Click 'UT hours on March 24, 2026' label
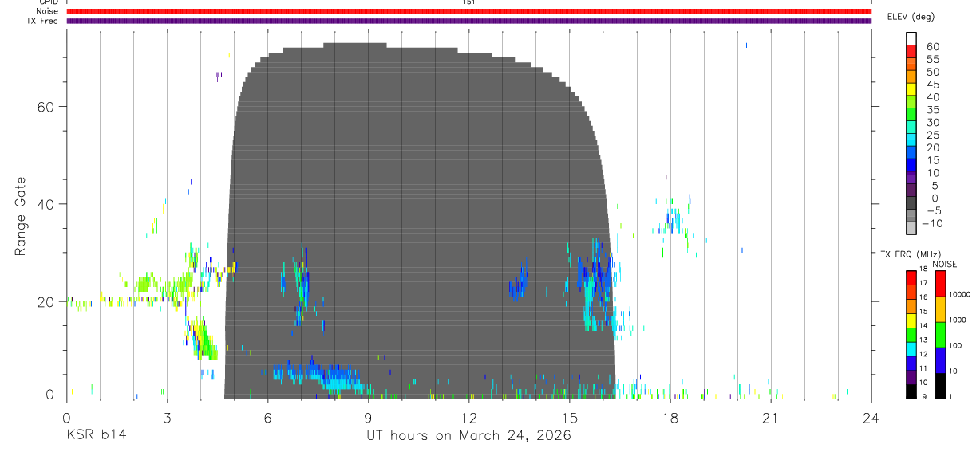Viewport: 980px width, 452px height. click(x=468, y=436)
